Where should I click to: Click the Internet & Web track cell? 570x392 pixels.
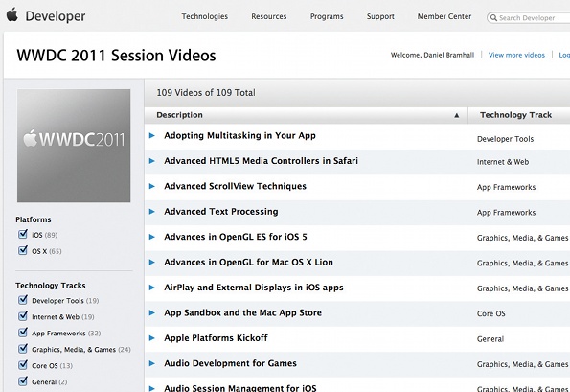(x=503, y=162)
